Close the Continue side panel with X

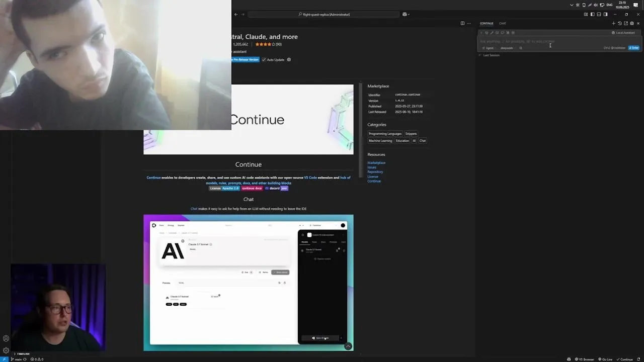[638, 23]
